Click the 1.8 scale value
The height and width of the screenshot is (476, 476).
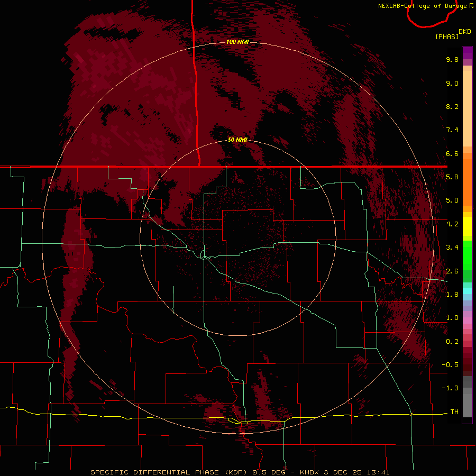click(x=452, y=295)
